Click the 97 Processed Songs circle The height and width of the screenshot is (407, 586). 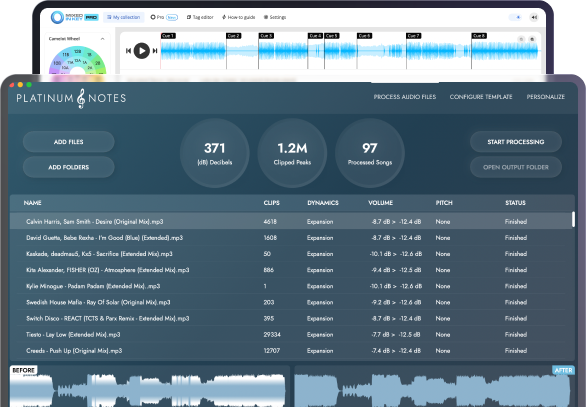tap(370, 153)
